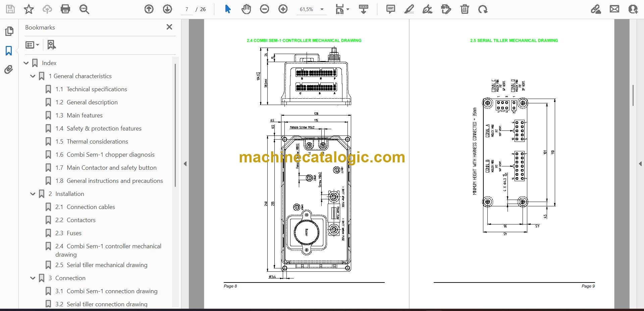Click the Save file icon
The height and width of the screenshot is (311, 644).
click(10, 9)
